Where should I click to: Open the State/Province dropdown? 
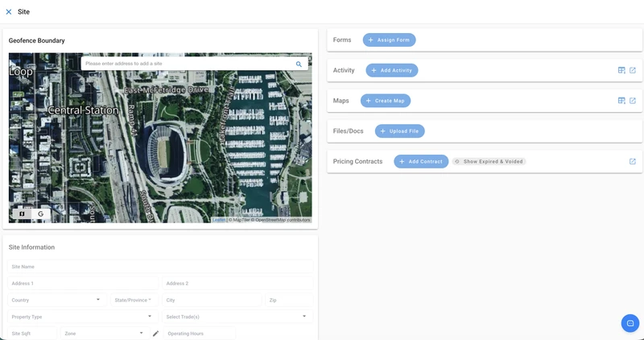click(134, 301)
